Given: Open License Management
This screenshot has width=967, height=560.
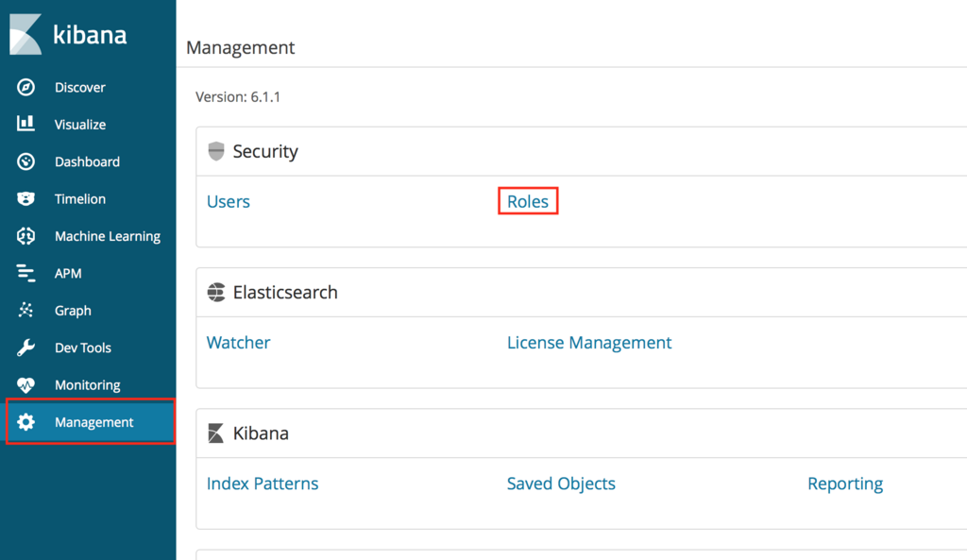Looking at the screenshot, I should coord(589,342).
